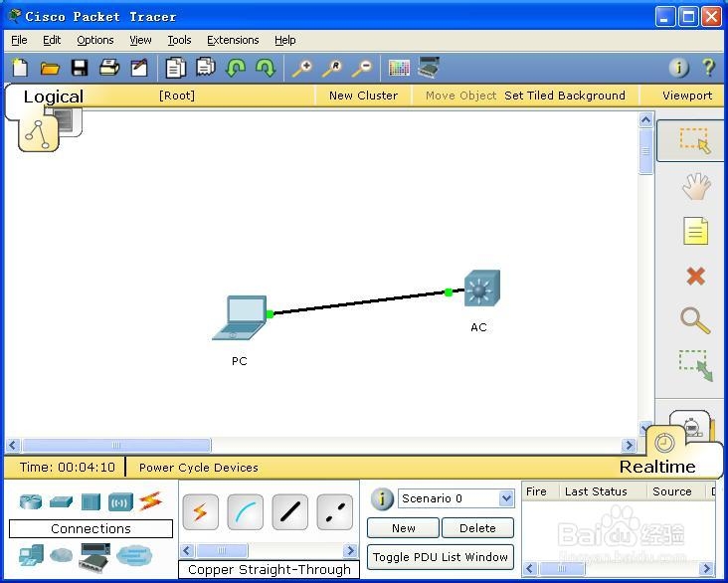Select the Wireless Devices category
The width and height of the screenshot is (728, 583).
120,502
